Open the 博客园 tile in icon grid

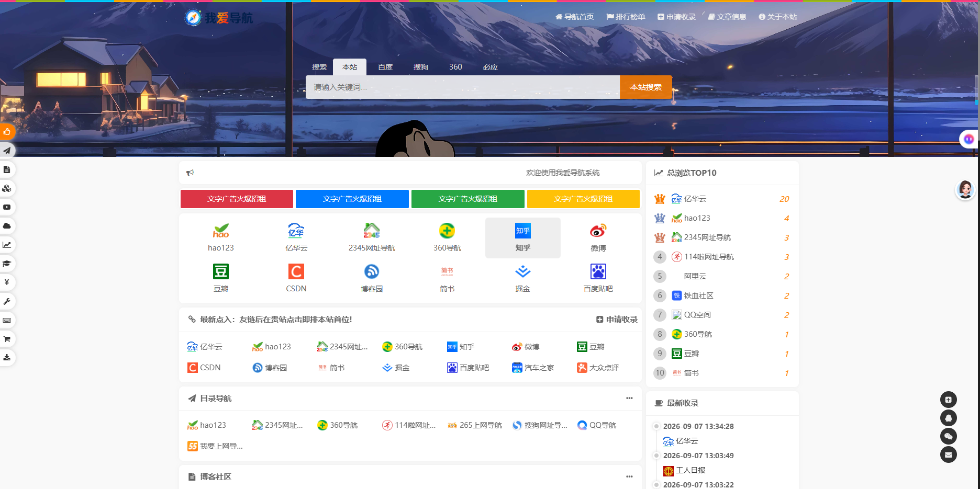pyautogui.click(x=372, y=279)
